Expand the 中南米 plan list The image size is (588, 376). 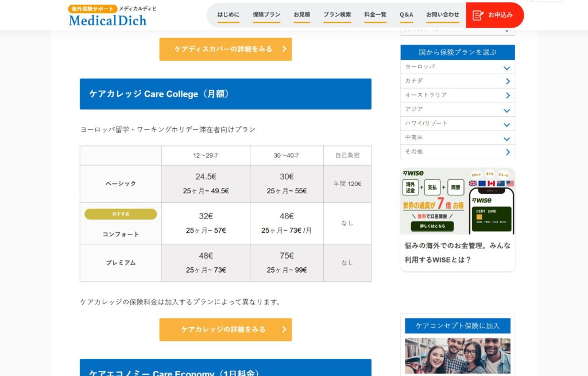click(507, 138)
